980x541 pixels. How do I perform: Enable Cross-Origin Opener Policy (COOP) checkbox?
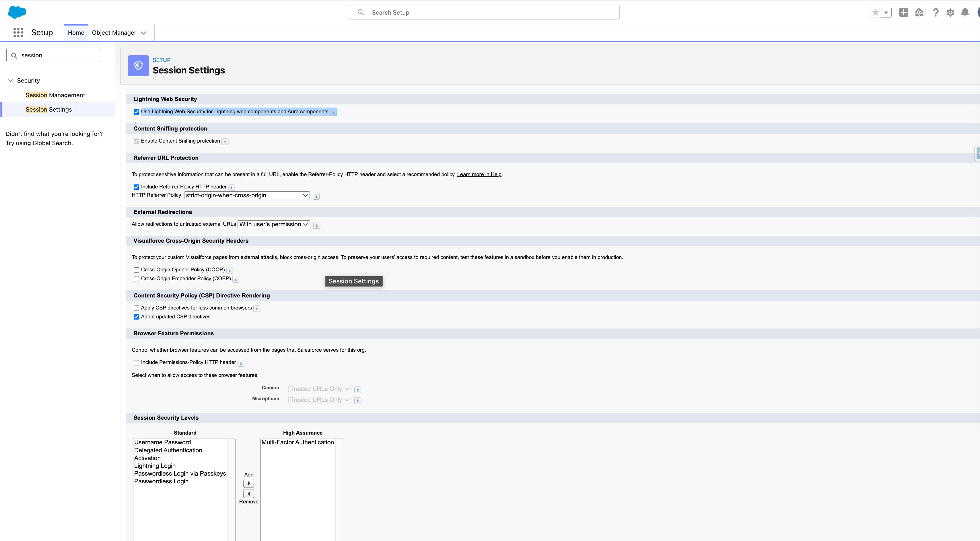point(136,270)
